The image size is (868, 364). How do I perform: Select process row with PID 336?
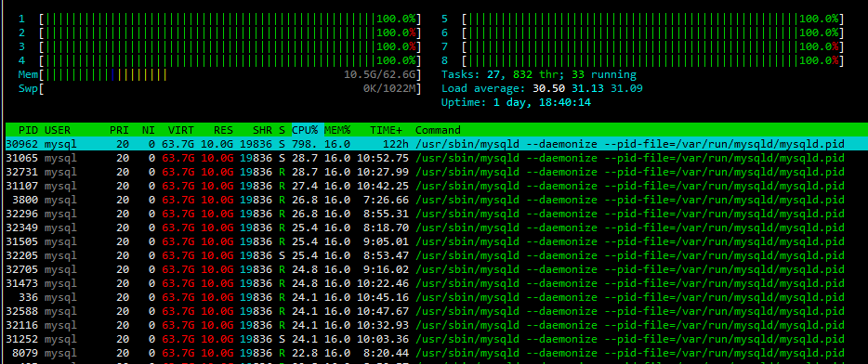[x=425, y=297]
